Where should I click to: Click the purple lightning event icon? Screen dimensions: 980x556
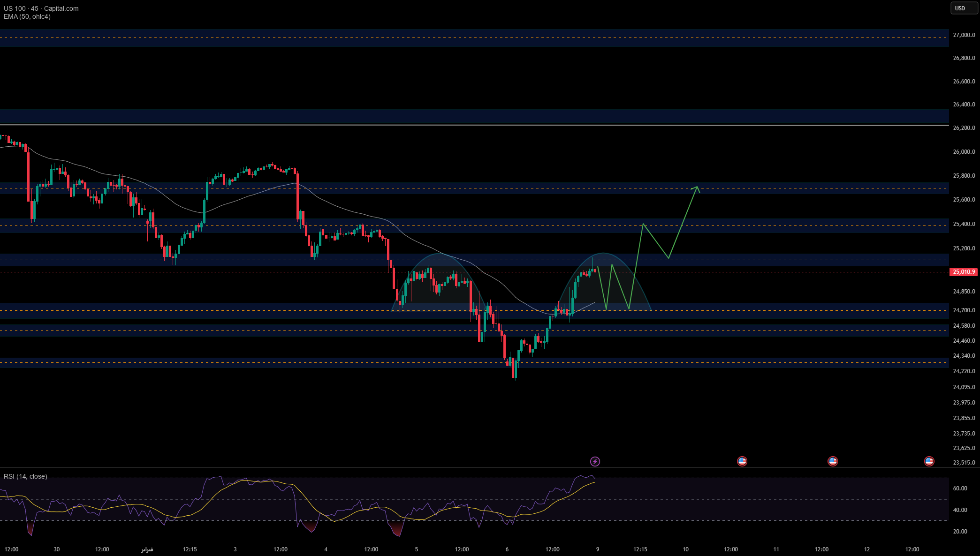click(x=595, y=461)
